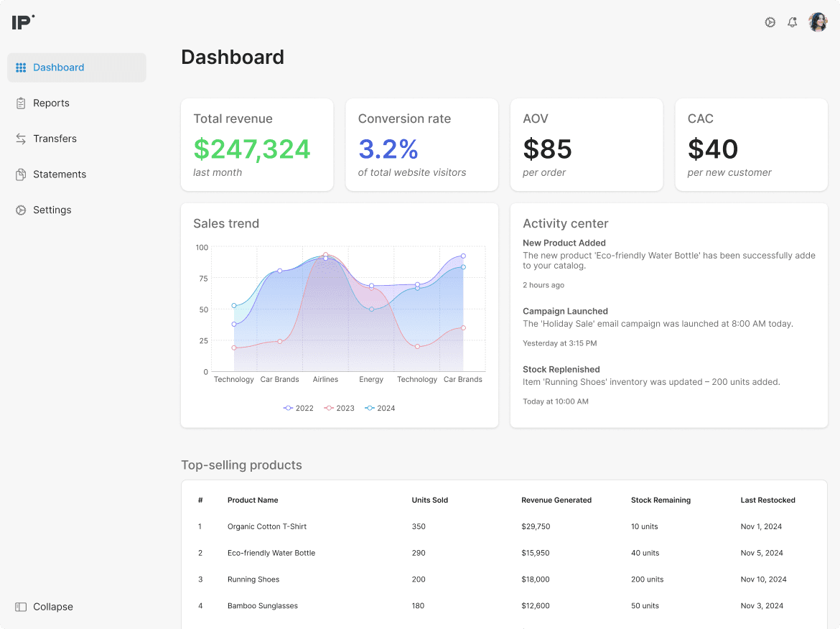840x629 pixels.
Task: Click the Nov 3, 2024 restock date
Action: coord(762,606)
